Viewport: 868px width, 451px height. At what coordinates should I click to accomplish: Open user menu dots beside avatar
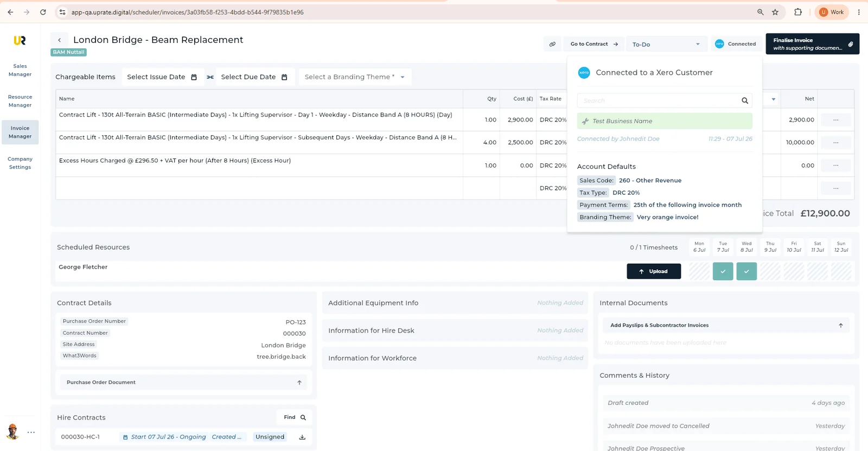tap(31, 433)
